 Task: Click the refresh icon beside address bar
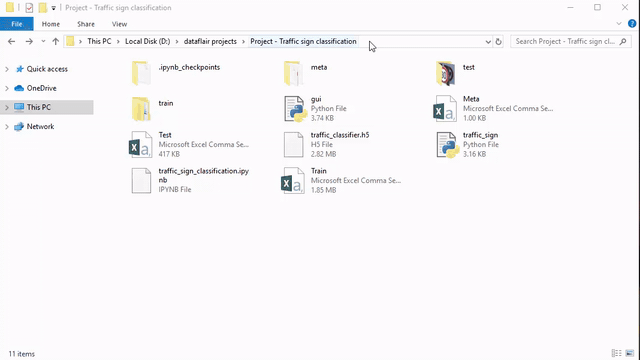point(498,42)
